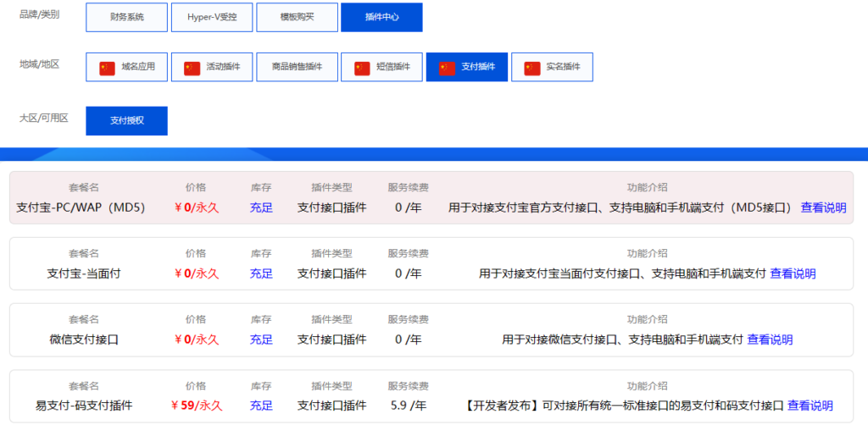Click the ¥0/永久 price of 支付宝-当面付
The height and width of the screenshot is (442, 868).
point(197,273)
